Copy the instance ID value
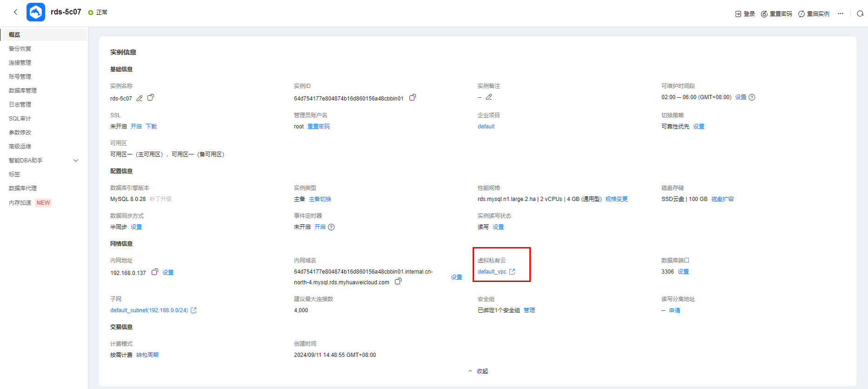Viewport: 868px width, 389px height. (412, 98)
